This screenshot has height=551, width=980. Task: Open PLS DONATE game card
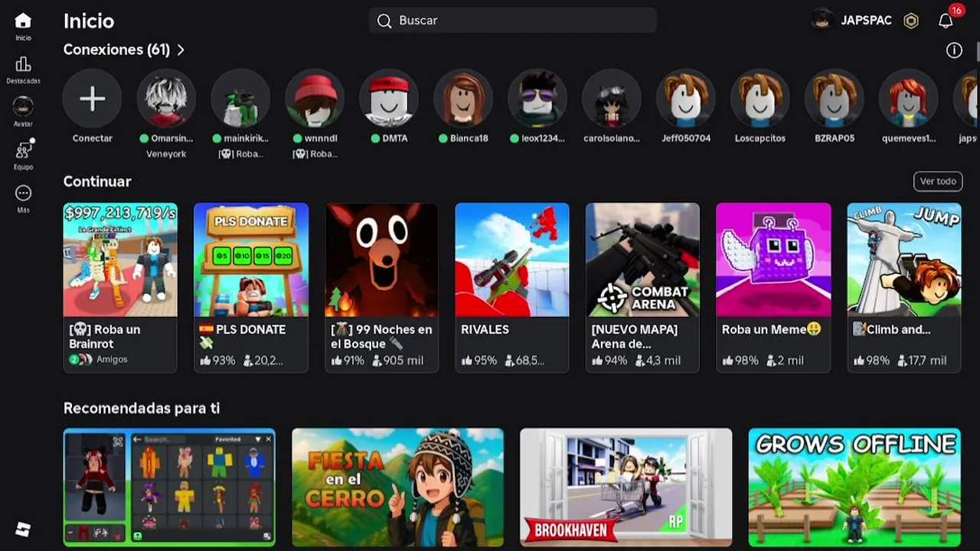[x=251, y=287]
